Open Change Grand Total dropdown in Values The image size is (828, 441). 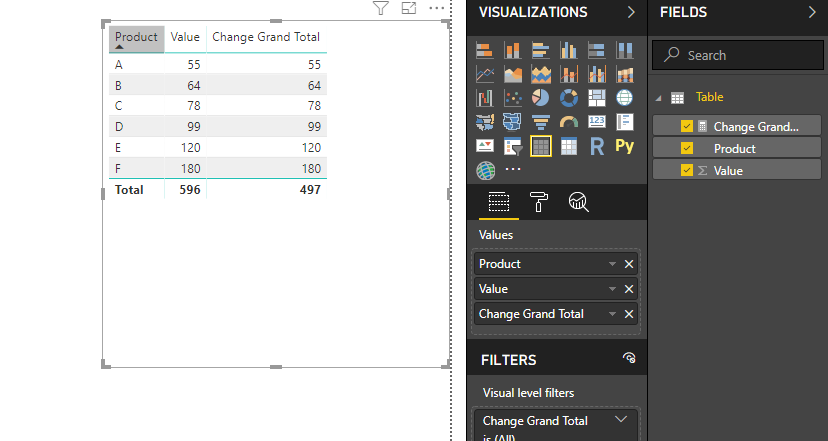612,314
